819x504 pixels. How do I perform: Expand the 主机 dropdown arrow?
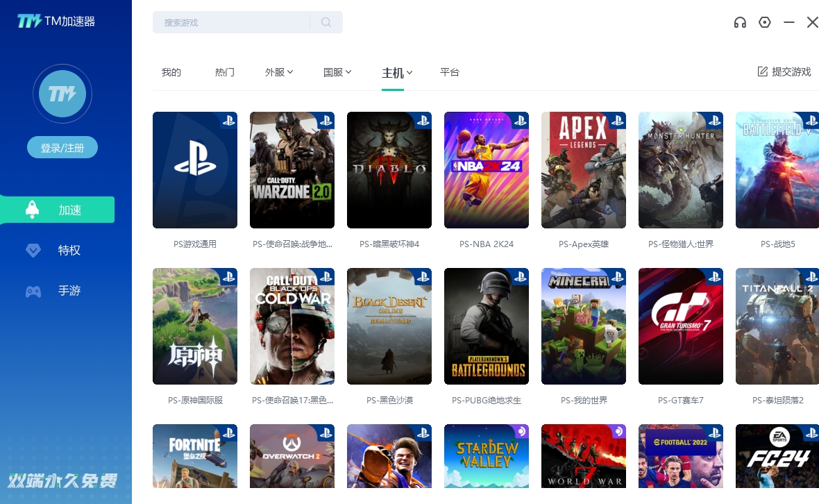(x=409, y=73)
